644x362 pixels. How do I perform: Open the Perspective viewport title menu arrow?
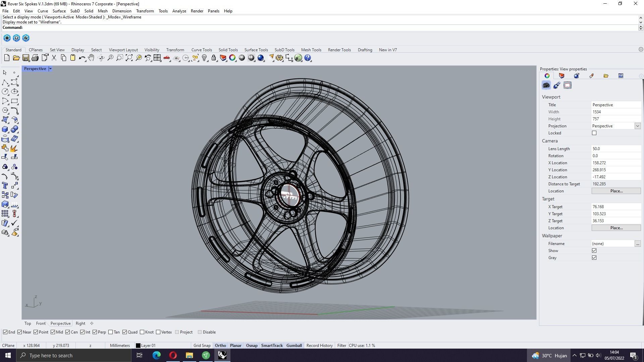50,69
